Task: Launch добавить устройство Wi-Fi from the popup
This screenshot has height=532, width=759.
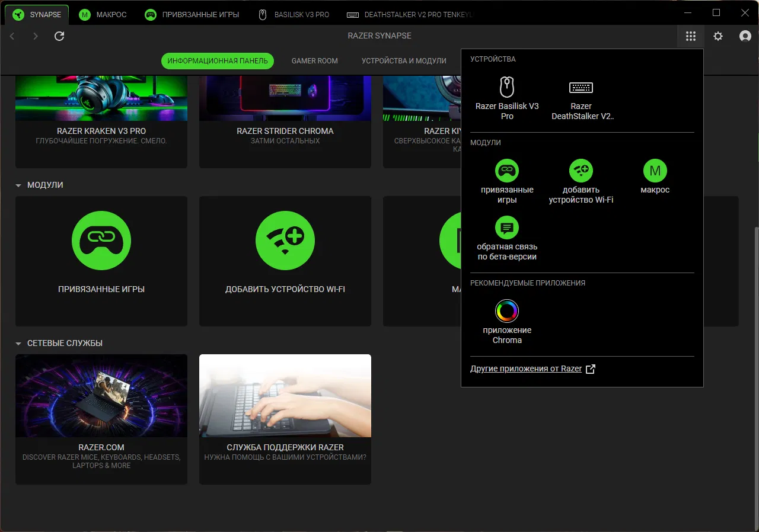Action: (x=581, y=182)
